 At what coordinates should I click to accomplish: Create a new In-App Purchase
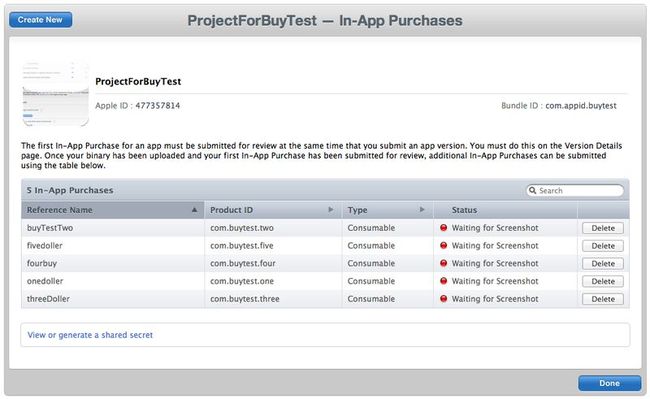click(40, 20)
